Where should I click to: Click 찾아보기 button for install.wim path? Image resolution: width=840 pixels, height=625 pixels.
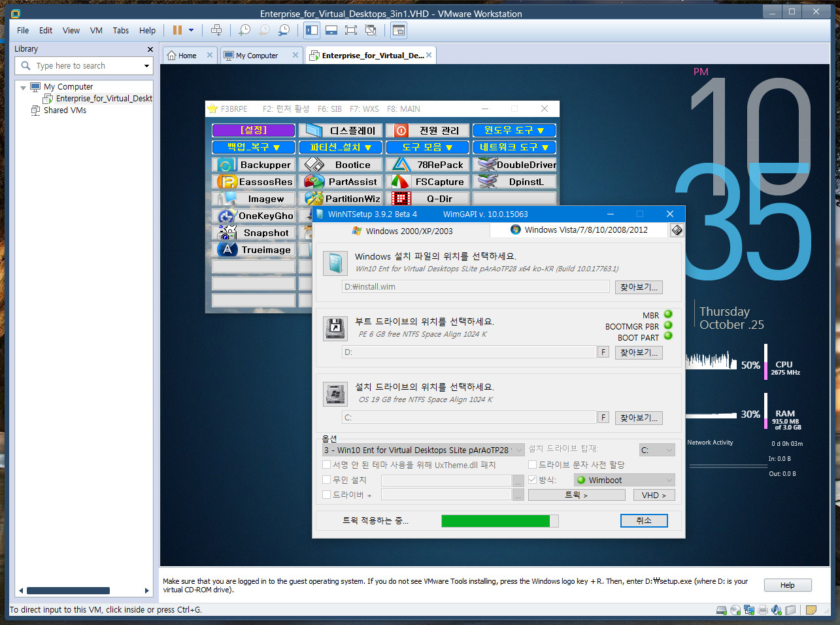point(639,287)
